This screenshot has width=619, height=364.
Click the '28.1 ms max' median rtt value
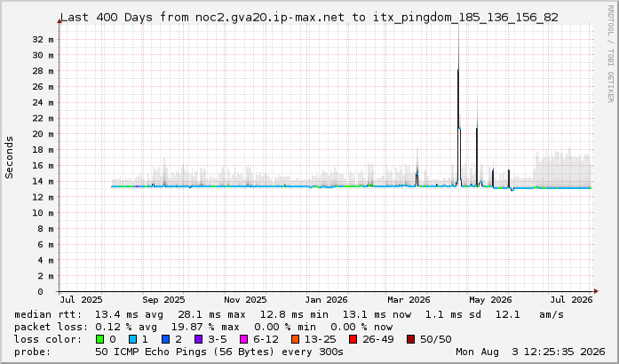pos(211,314)
